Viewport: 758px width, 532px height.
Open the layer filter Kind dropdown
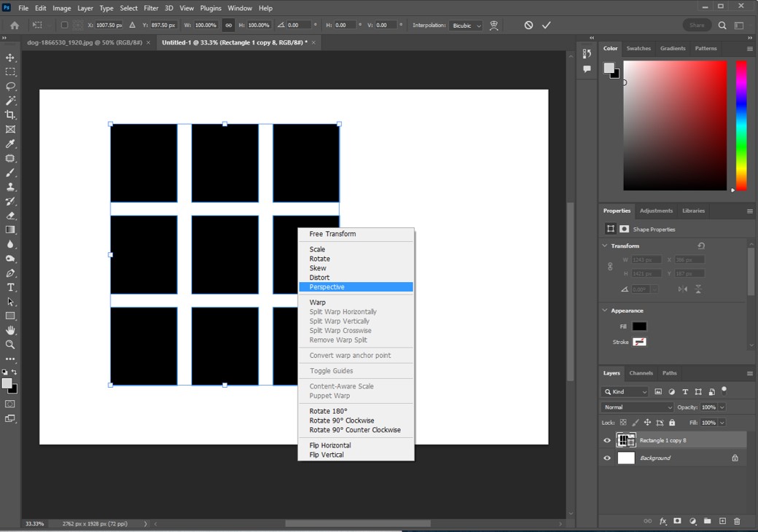pyautogui.click(x=625, y=392)
